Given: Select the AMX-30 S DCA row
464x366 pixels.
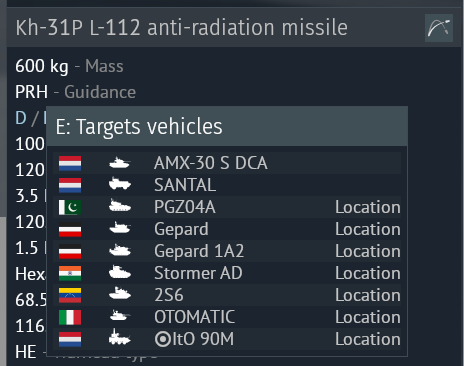Looking at the screenshot, I should (227, 163).
